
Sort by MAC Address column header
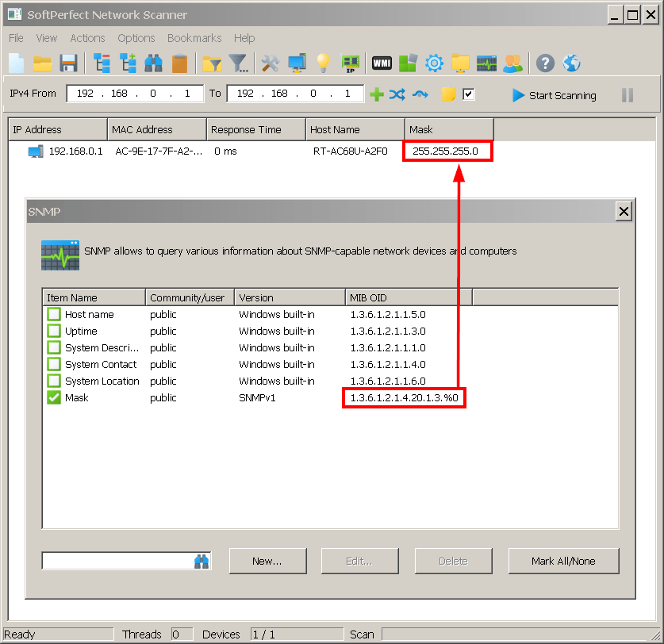click(x=157, y=129)
